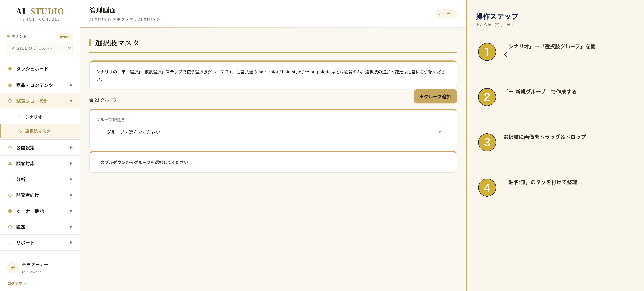The image size is (644, 291).
Task: Click the diamond icon beside ダッシュボード
Action: [x=10, y=69]
